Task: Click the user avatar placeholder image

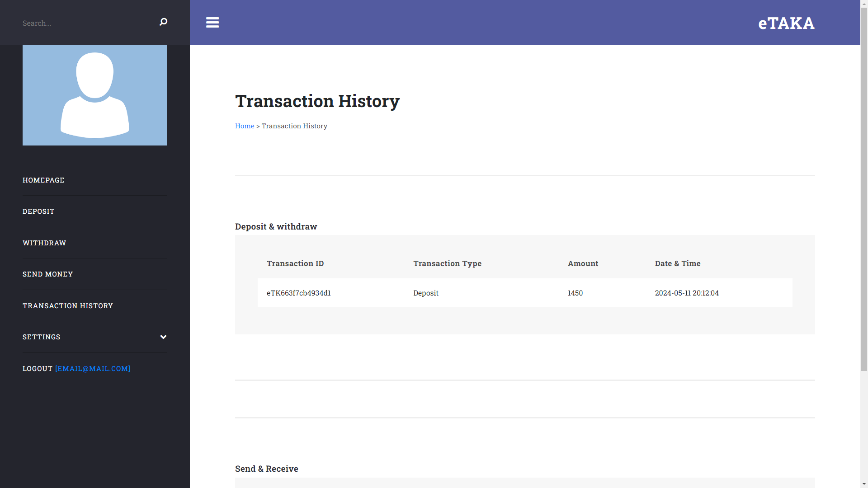Action: (x=95, y=95)
